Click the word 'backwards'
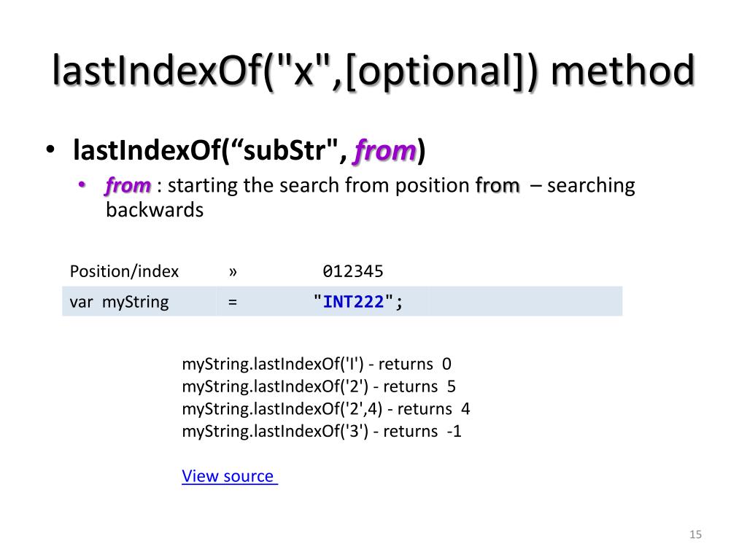Viewport: 747px width, 560px height. (155, 210)
